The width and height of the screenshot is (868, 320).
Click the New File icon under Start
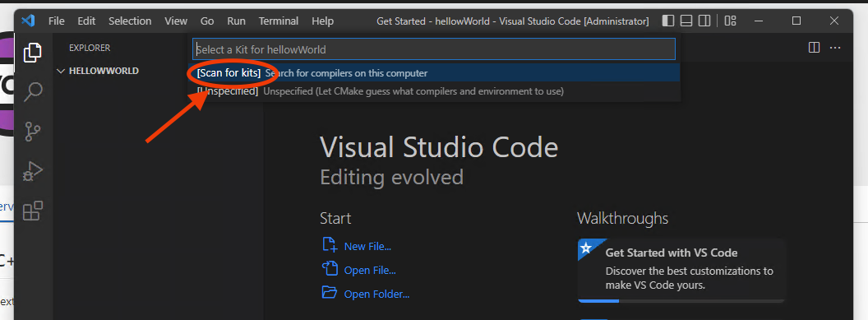point(330,245)
